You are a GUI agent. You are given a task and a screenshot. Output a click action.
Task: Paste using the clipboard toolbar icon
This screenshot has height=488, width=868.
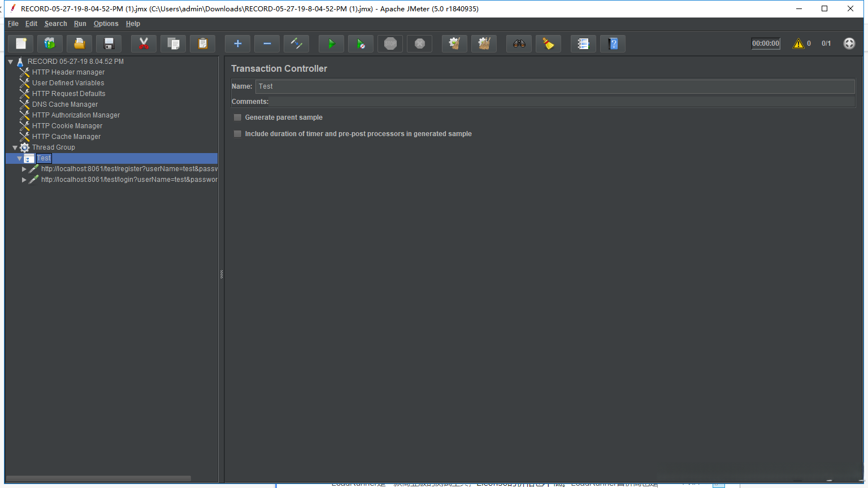pos(203,43)
